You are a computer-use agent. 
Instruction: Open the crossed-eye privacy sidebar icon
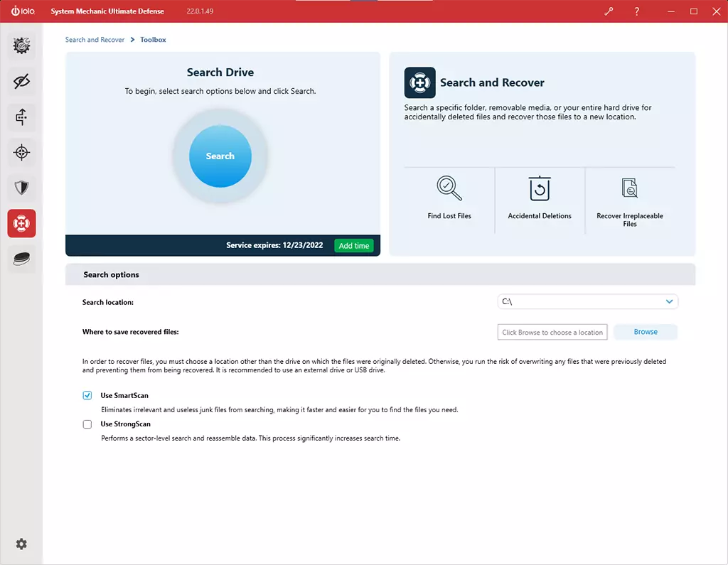[21, 81]
